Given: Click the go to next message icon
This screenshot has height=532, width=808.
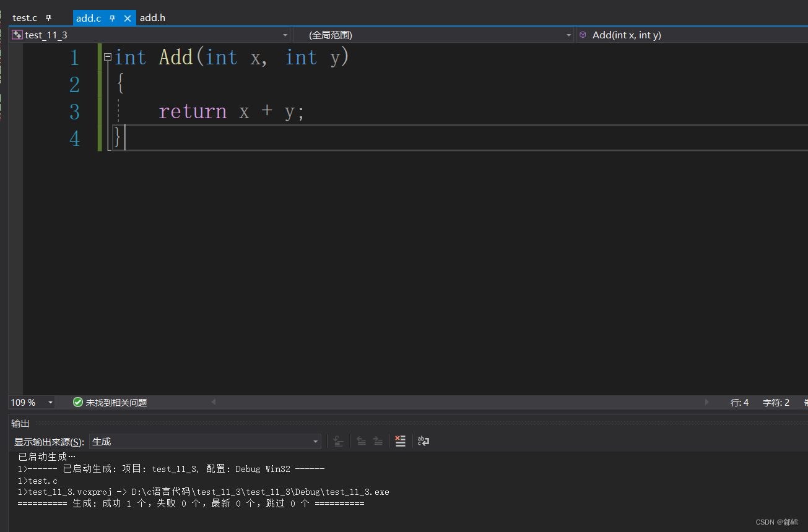Looking at the screenshot, I should tap(378, 441).
